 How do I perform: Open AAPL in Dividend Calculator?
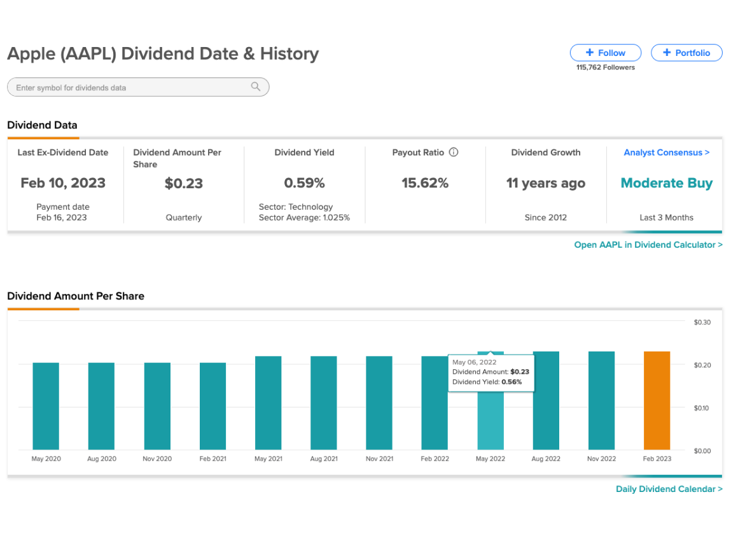(648, 245)
